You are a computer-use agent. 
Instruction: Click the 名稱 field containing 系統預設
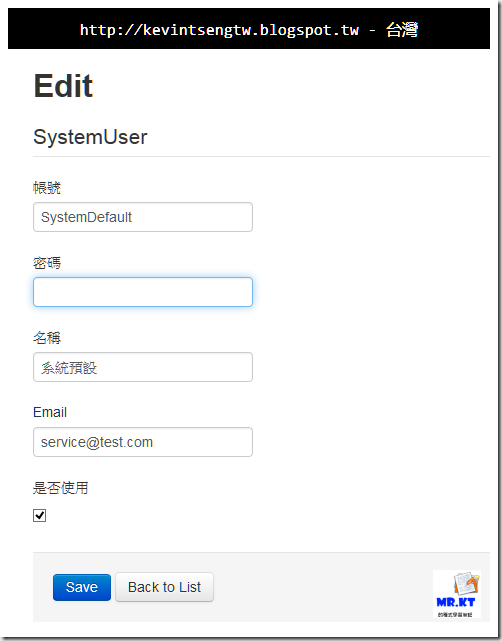[143, 367]
